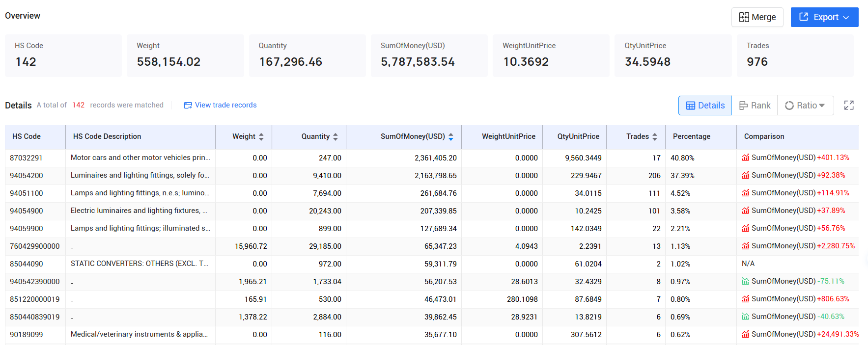Click comparison chart icon for 94054900 row
Viewport: 868px width, 345px height.
(x=746, y=211)
